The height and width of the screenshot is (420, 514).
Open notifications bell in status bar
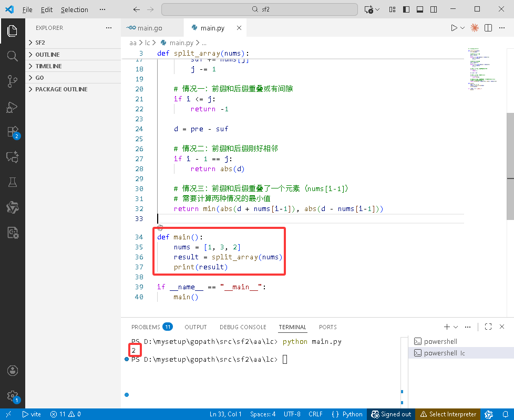point(506,414)
